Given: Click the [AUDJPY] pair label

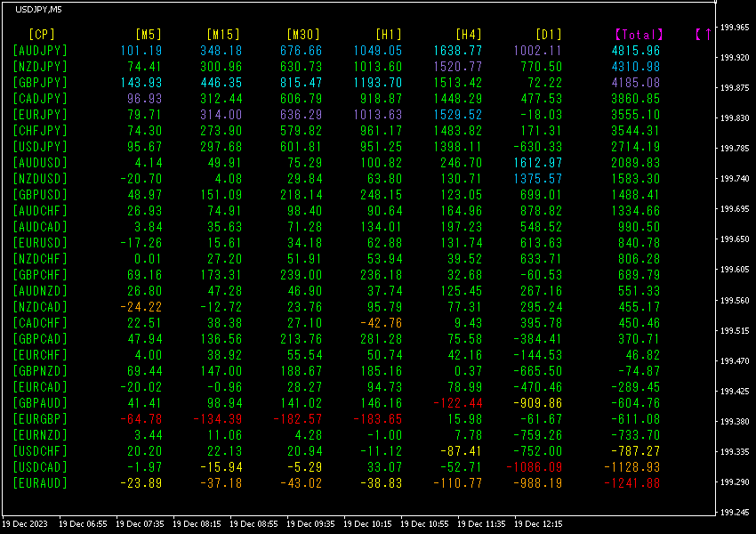Looking at the screenshot, I should point(40,51).
